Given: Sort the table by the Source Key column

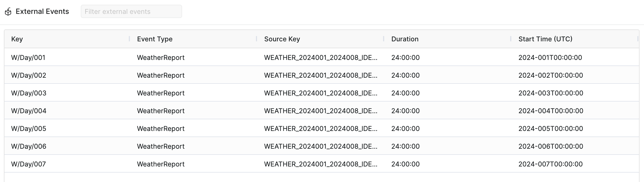Looking at the screenshot, I should pyautogui.click(x=282, y=39).
